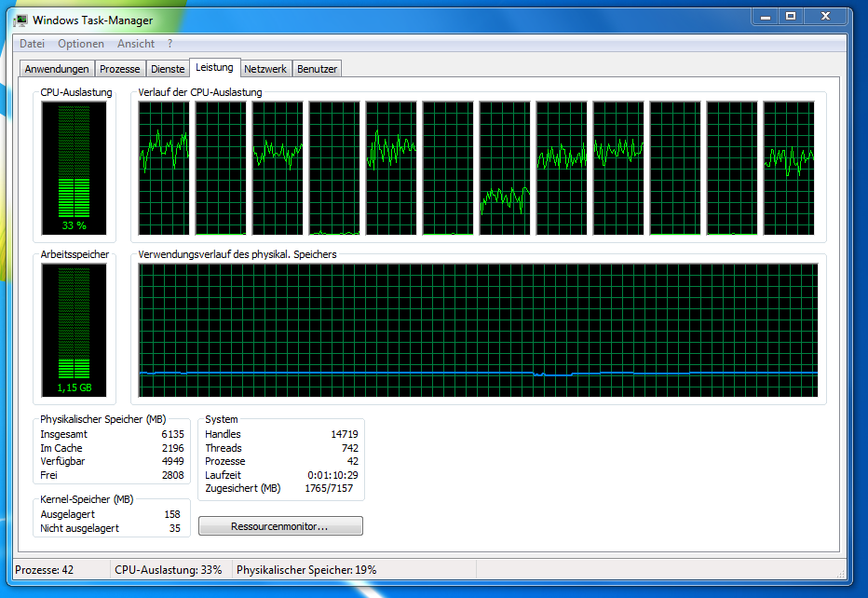Open the ? help menu
This screenshot has width=868, height=598.
coord(170,43)
